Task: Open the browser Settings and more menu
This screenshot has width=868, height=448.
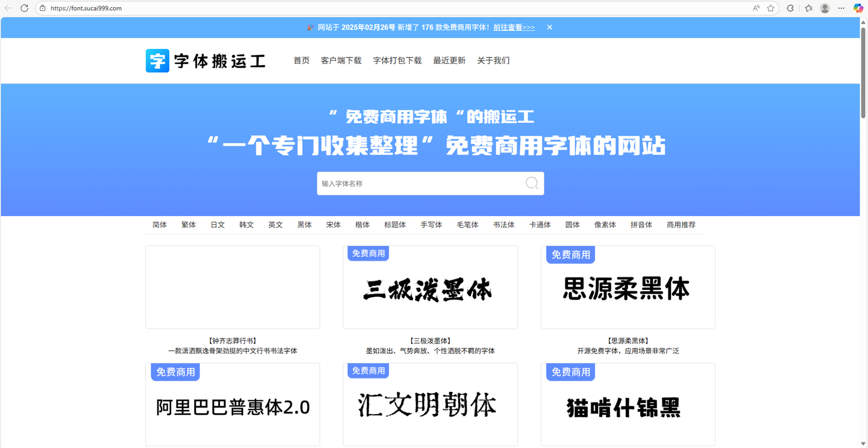Action: click(841, 8)
